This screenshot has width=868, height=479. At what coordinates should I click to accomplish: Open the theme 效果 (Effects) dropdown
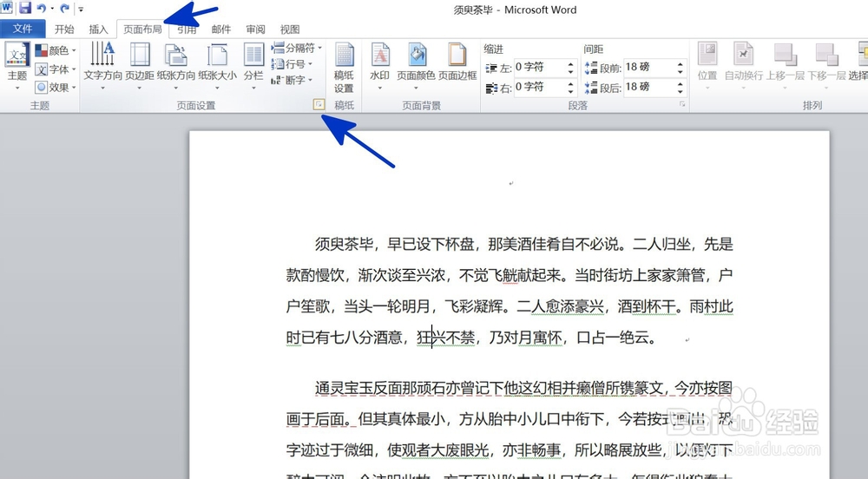coord(56,88)
